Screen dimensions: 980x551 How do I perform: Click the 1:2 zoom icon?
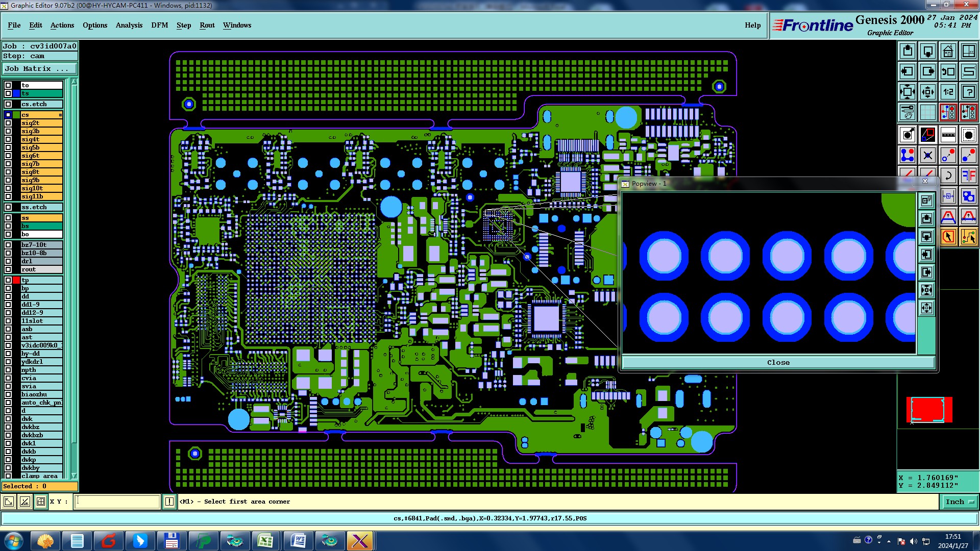click(948, 92)
